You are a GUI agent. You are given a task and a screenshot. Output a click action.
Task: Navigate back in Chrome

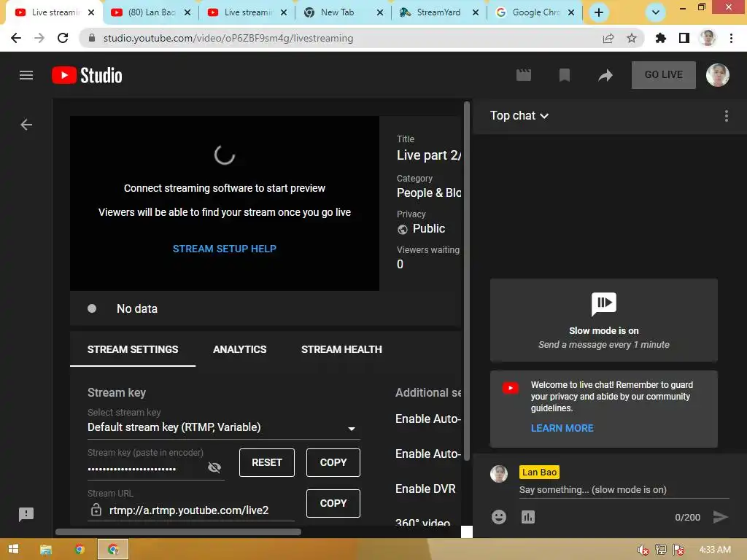pyautogui.click(x=16, y=38)
